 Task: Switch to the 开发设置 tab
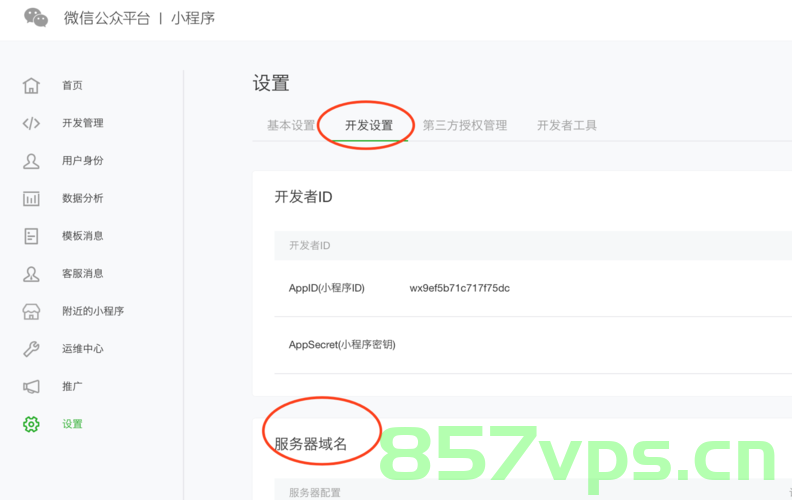tap(369, 125)
